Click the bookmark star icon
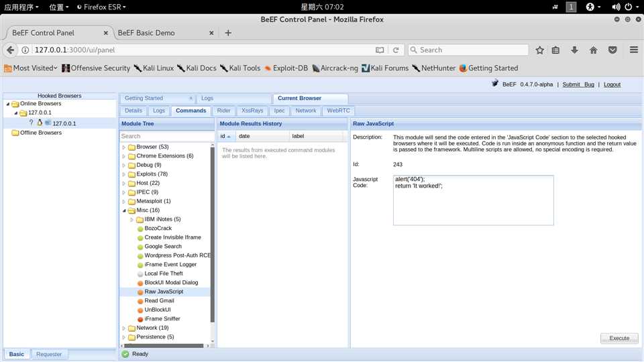The height and width of the screenshot is (362, 644). point(539,50)
